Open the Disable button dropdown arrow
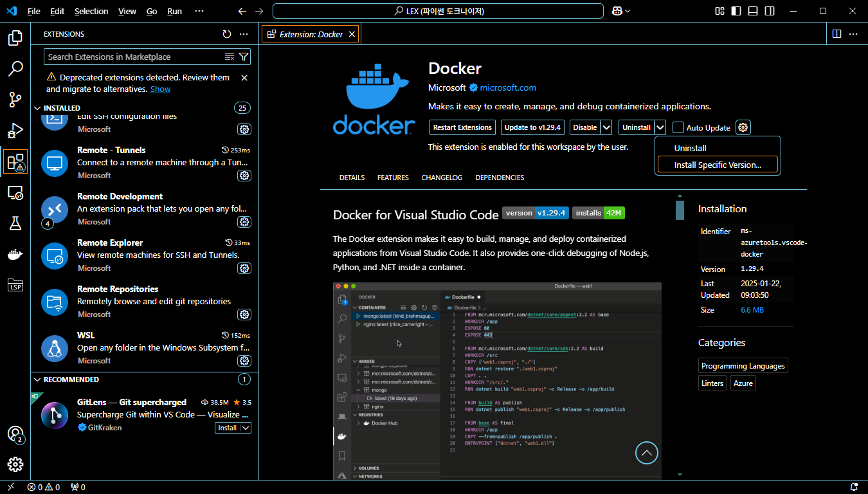 pyautogui.click(x=607, y=127)
